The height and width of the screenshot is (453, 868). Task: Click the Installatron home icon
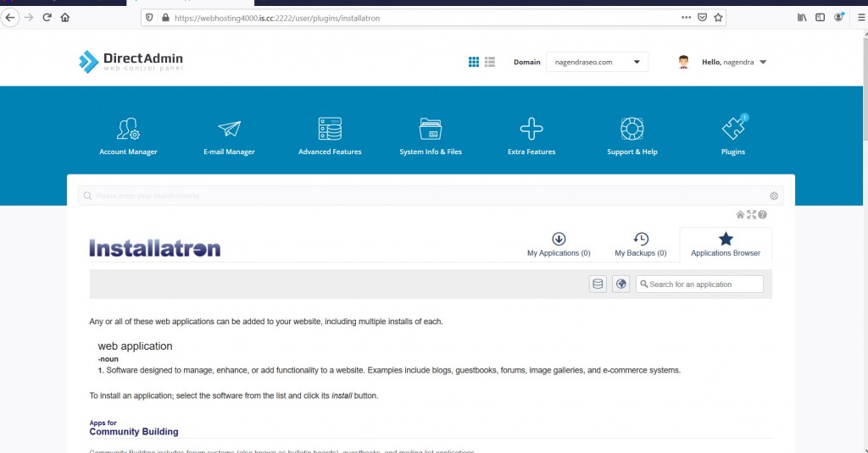tap(740, 214)
